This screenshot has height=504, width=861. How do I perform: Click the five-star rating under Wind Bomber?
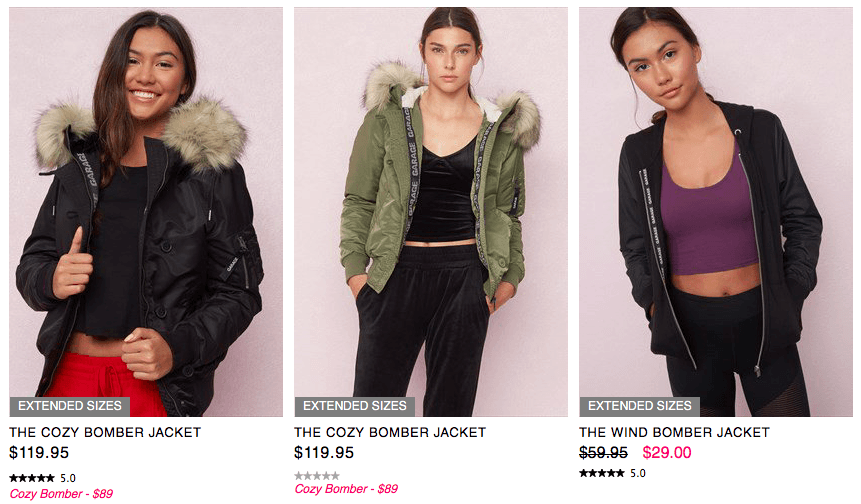pos(602,473)
